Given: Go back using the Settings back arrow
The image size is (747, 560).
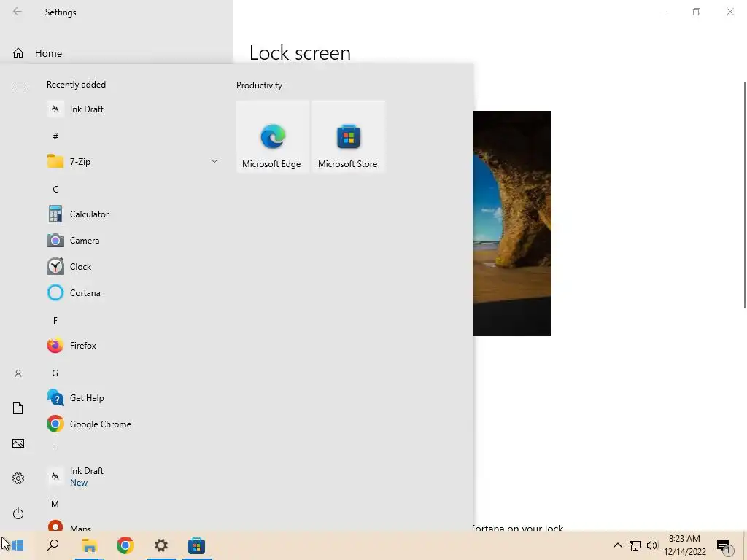Looking at the screenshot, I should [18, 12].
